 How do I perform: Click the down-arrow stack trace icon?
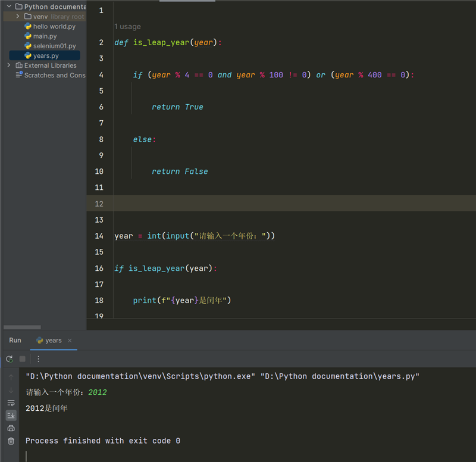click(x=11, y=390)
